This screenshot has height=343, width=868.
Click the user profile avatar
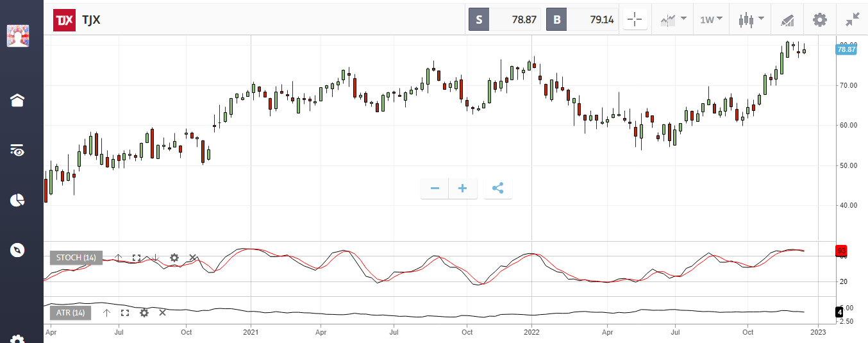[x=17, y=36]
